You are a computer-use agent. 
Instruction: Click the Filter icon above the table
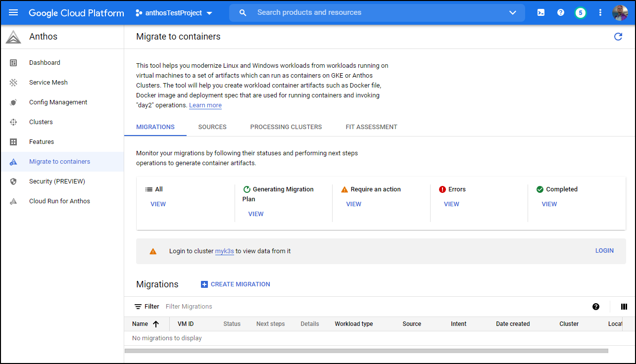tap(138, 307)
